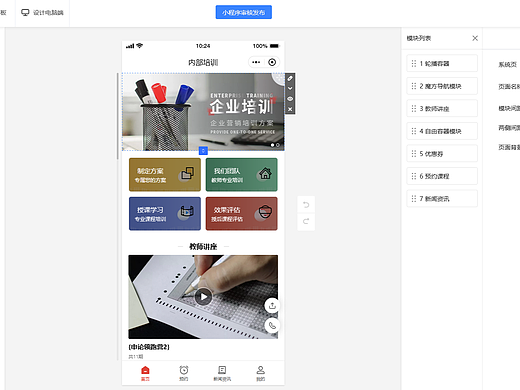The image size is (520, 390).
Task: Select the home tab in phone nav
Action: tap(145, 373)
